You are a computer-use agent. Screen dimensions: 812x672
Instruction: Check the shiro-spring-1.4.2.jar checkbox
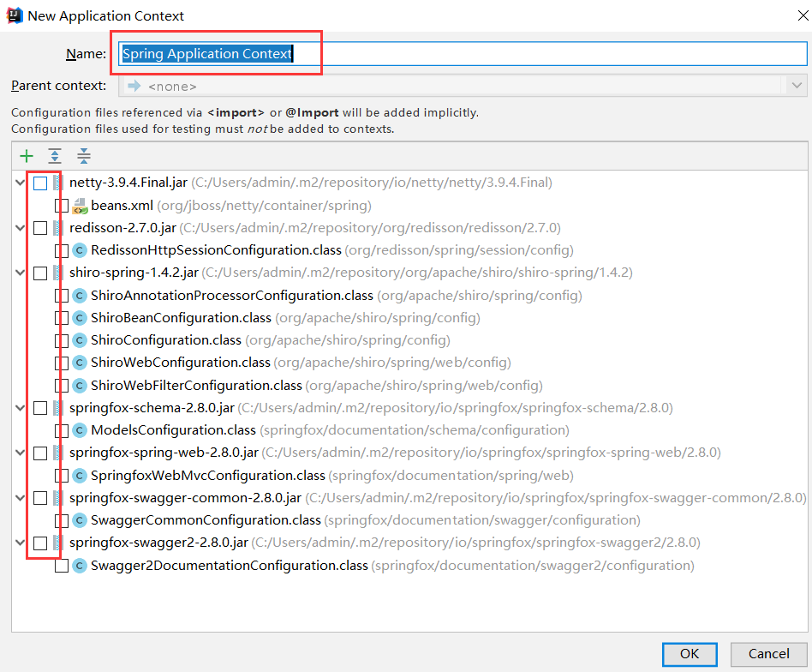click(x=40, y=273)
